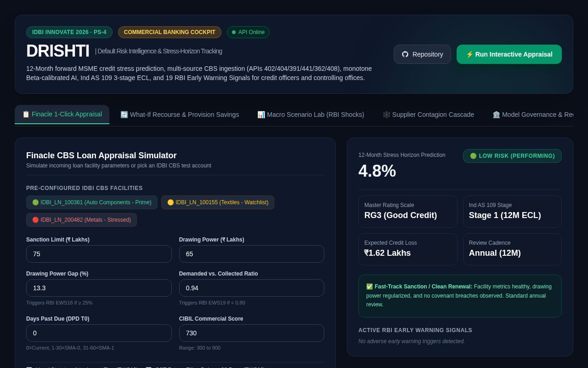Screen dimensions: 588x368
Task: Click the DRISHTI title heading
Action: tap(58, 51)
